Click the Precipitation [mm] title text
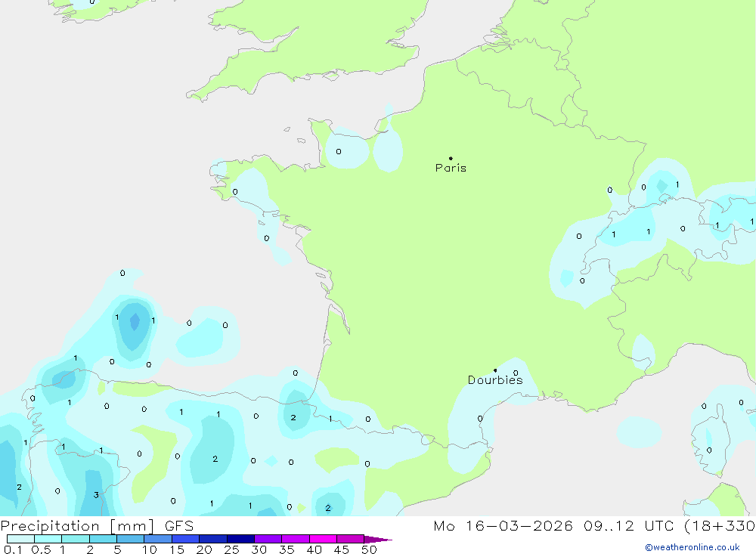 (x=77, y=526)
